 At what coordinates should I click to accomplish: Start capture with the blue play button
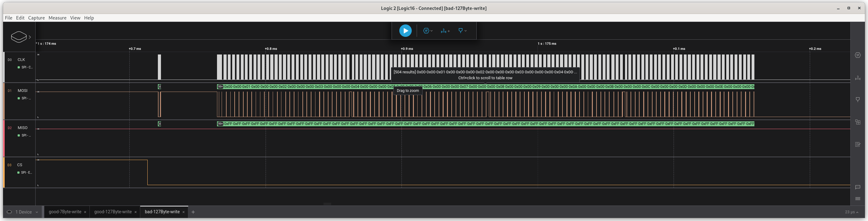(x=405, y=31)
